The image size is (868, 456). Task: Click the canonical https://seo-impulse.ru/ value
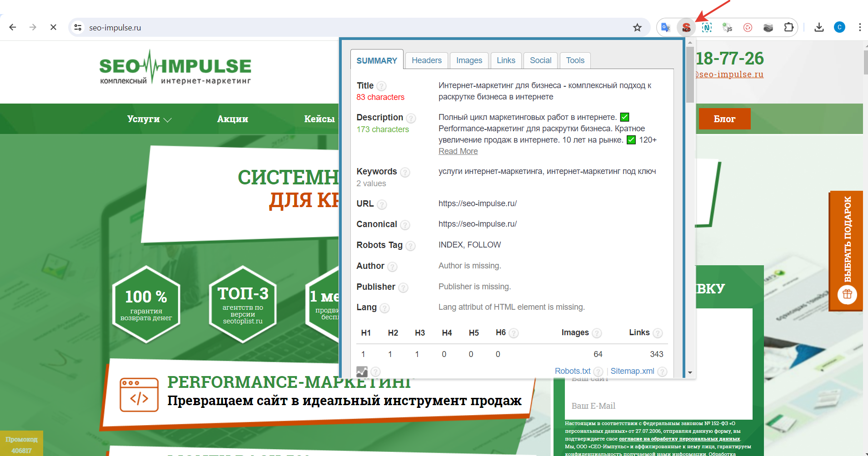[478, 224]
